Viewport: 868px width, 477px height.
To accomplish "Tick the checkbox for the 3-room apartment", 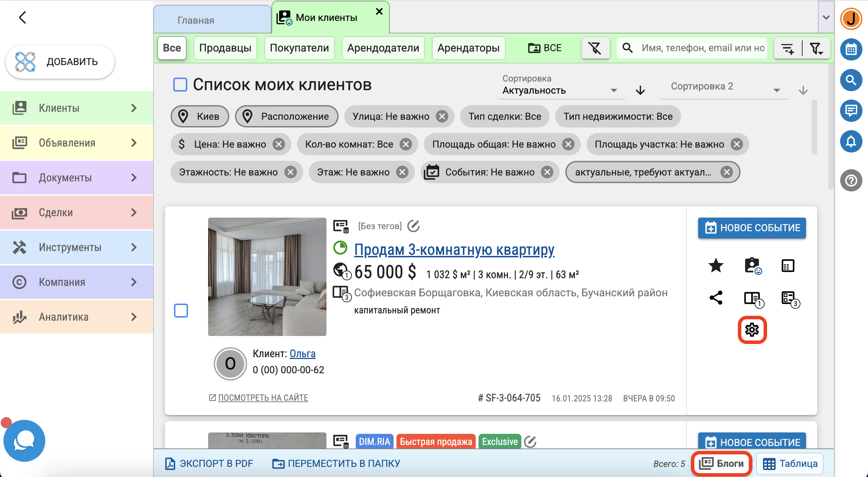I will (x=181, y=310).
